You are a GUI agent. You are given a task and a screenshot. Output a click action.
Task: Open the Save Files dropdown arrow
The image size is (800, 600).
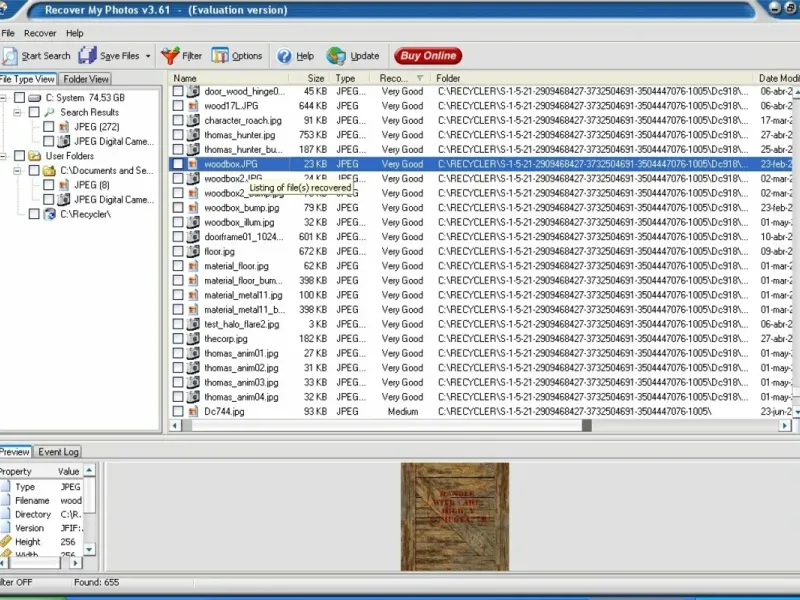(149, 56)
